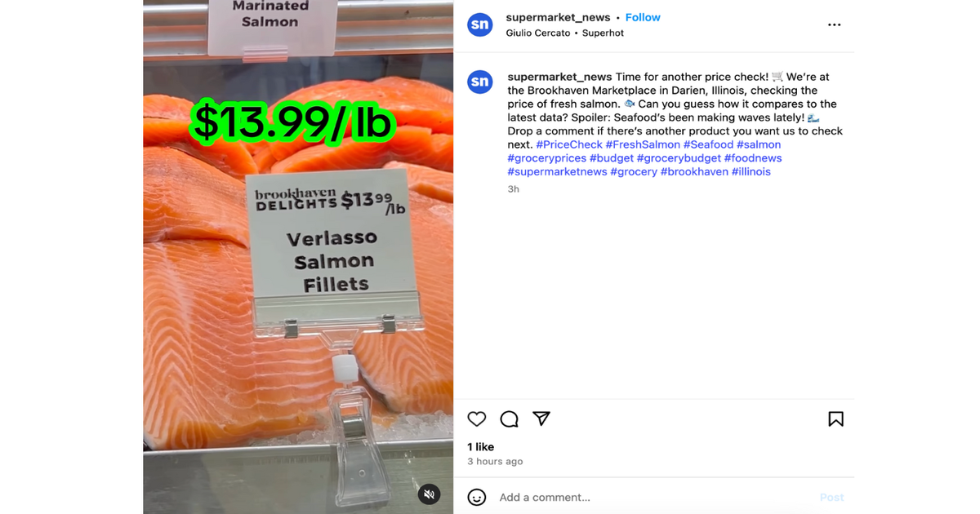Open the #PriceCheck hashtag

click(569, 144)
